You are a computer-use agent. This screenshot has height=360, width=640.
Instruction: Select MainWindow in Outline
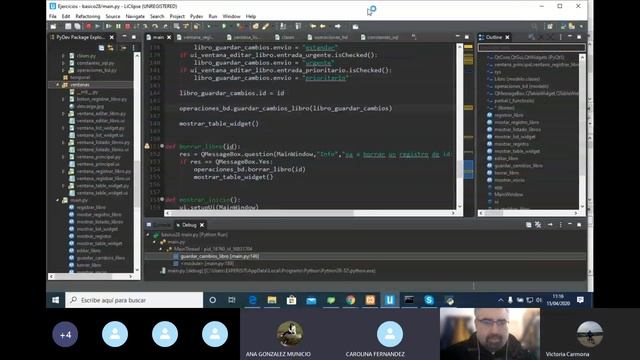(x=509, y=195)
